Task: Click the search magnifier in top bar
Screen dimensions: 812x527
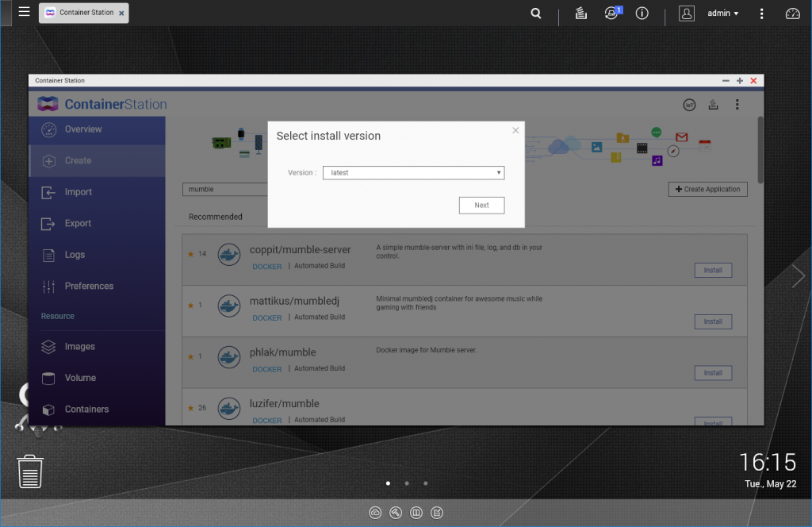Action: pos(536,13)
